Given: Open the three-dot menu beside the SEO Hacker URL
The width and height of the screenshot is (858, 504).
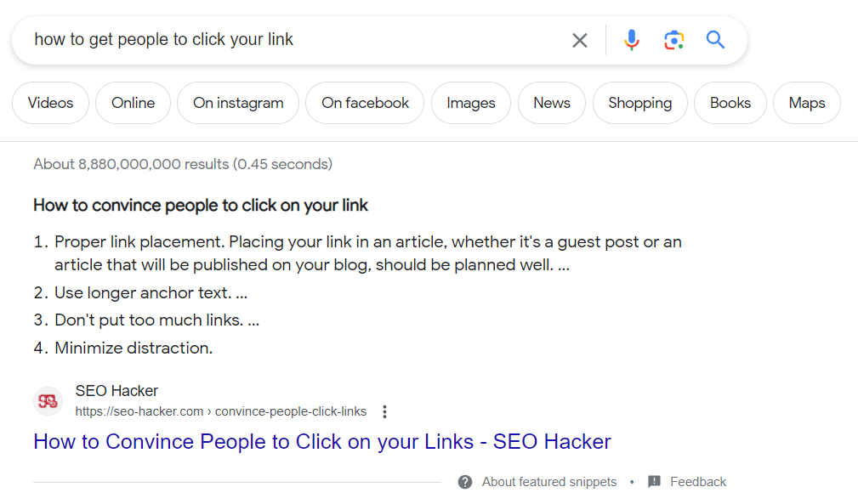Looking at the screenshot, I should click(384, 411).
